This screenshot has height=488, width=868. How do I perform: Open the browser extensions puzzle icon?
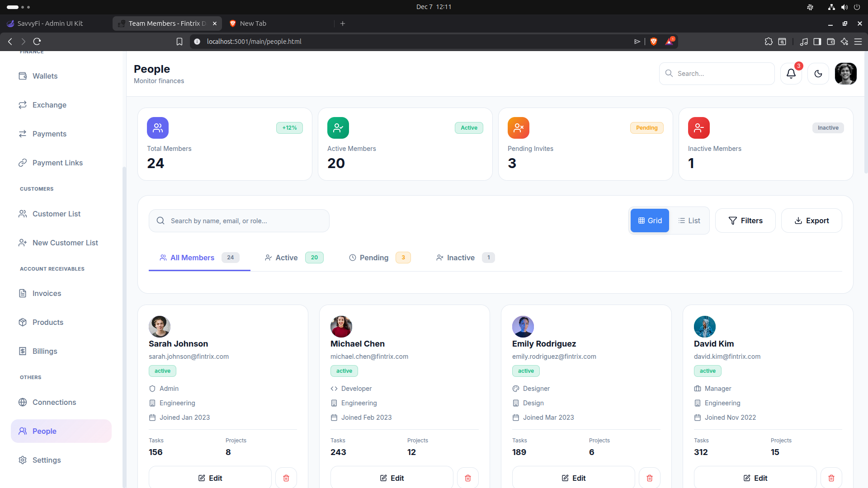point(769,42)
